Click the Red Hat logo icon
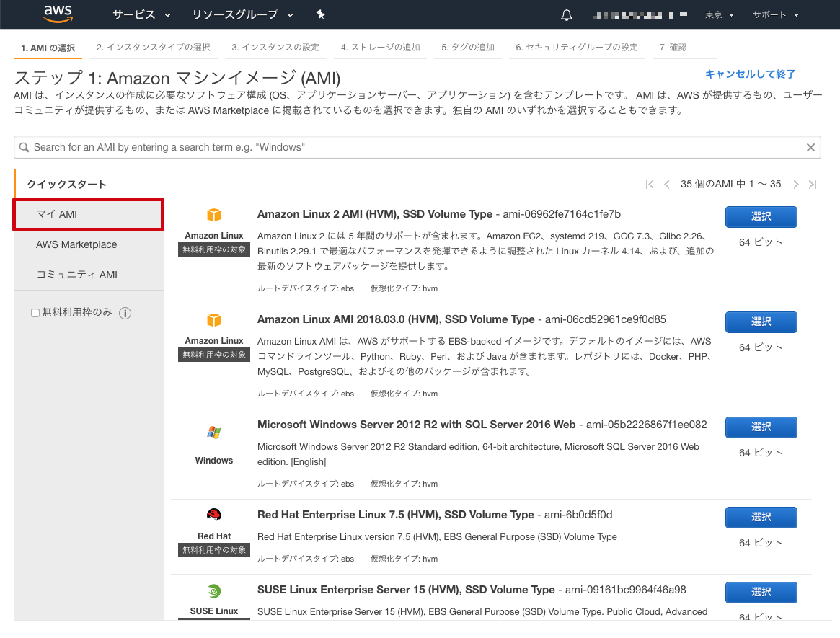This screenshot has height=638, width=840. coord(213,515)
